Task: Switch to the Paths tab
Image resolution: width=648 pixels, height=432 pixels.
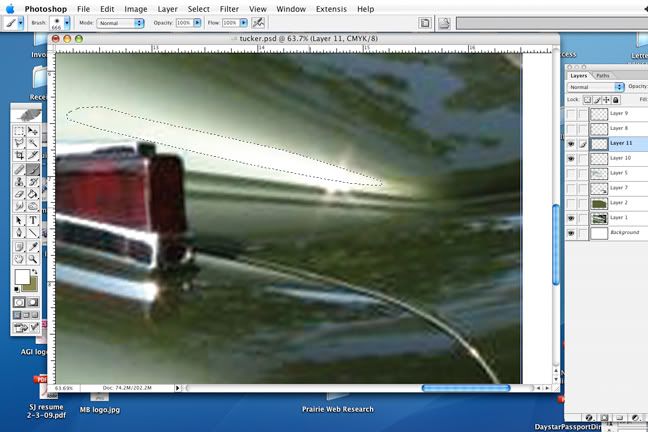Action: (x=603, y=76)
